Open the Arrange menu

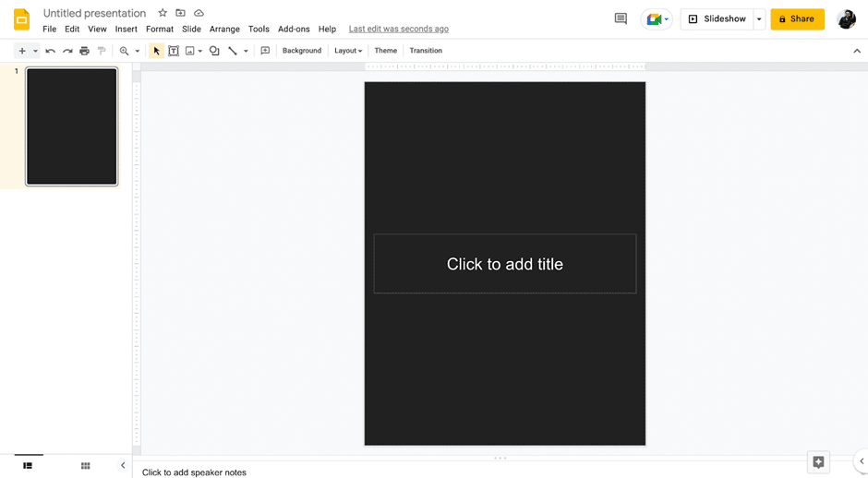(x=224, y=29)
